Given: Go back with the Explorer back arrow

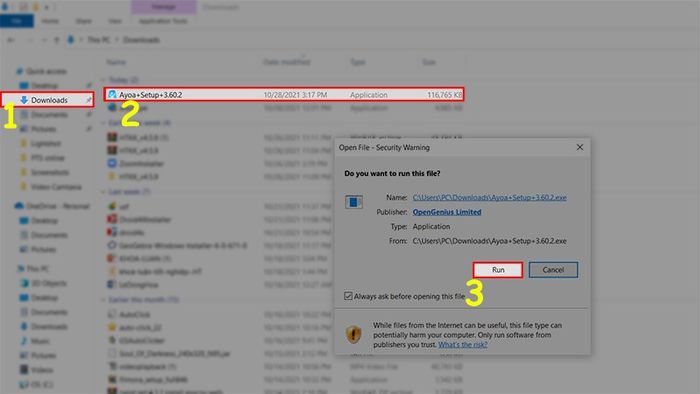Looking at the screenshot, I should point(11,40).
